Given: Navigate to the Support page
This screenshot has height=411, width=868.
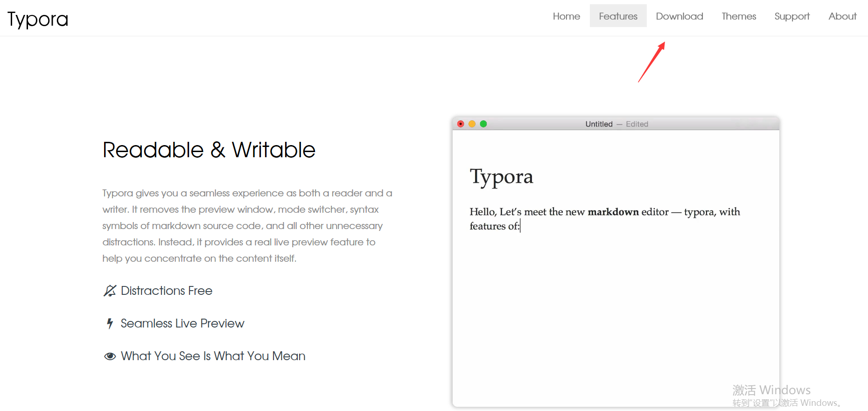Looking at the screenshot, I should pos(791,16).
